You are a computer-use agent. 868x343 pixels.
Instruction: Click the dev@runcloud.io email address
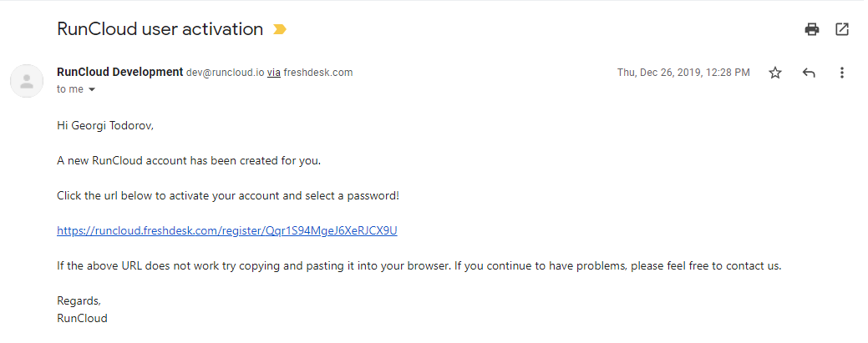(x=226, y=73)
